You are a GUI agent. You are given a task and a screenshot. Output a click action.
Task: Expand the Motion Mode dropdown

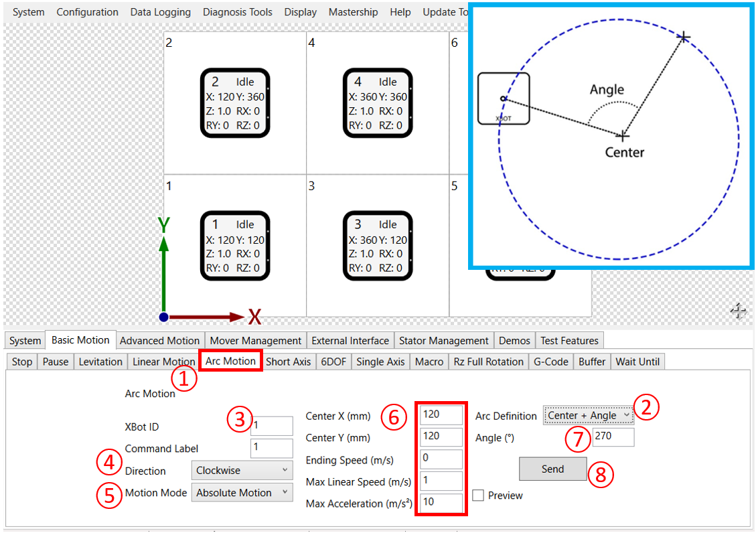coord(242,493)
